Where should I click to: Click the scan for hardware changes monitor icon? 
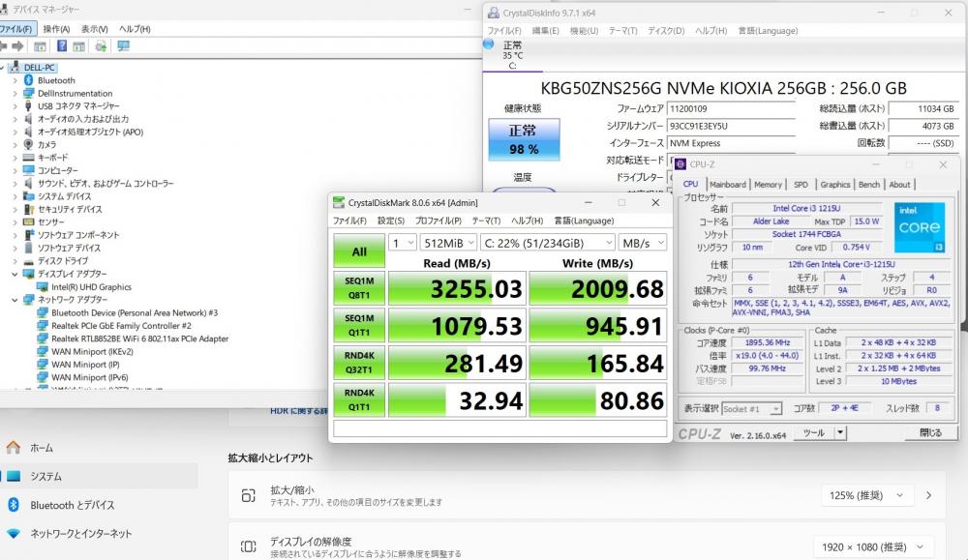(124, 46)
